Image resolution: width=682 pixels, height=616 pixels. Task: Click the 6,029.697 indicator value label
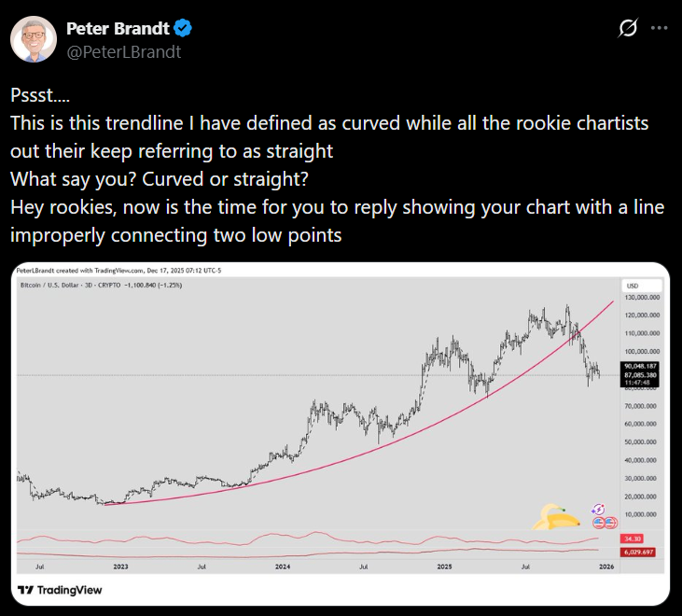tap(636, 553)
